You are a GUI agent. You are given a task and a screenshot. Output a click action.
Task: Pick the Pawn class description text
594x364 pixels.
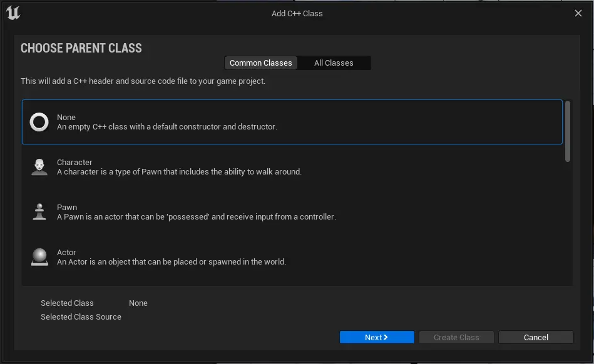[x=196, y=217]
